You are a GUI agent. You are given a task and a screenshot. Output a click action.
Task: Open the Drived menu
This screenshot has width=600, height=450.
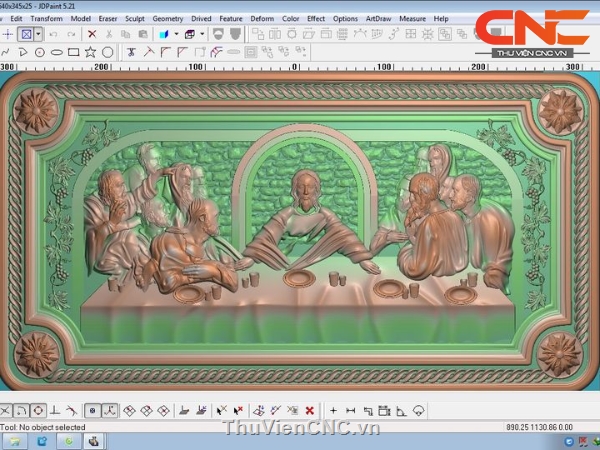[201, 18]
